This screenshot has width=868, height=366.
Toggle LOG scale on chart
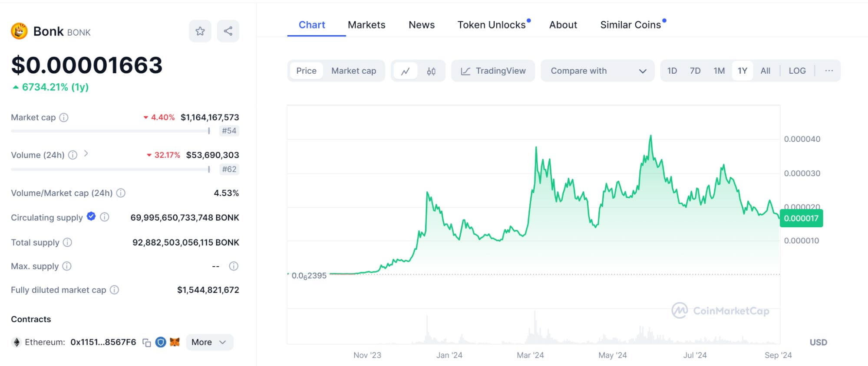click(x=797, y=71)
